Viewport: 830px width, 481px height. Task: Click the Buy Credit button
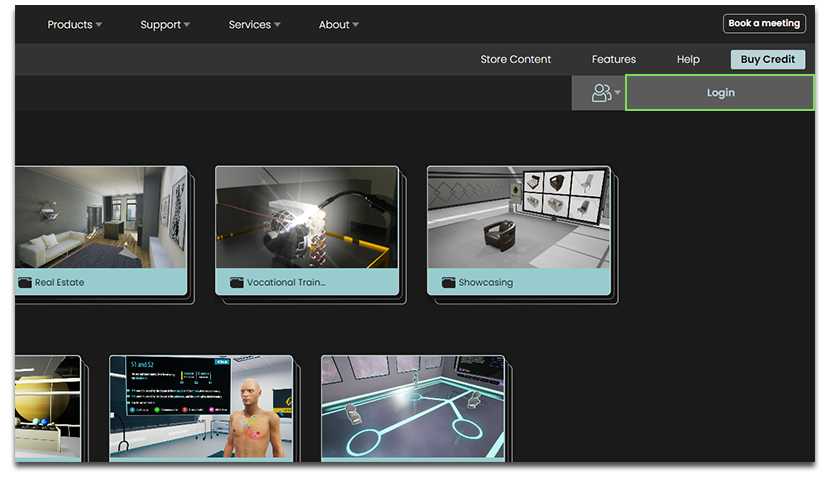768,59
